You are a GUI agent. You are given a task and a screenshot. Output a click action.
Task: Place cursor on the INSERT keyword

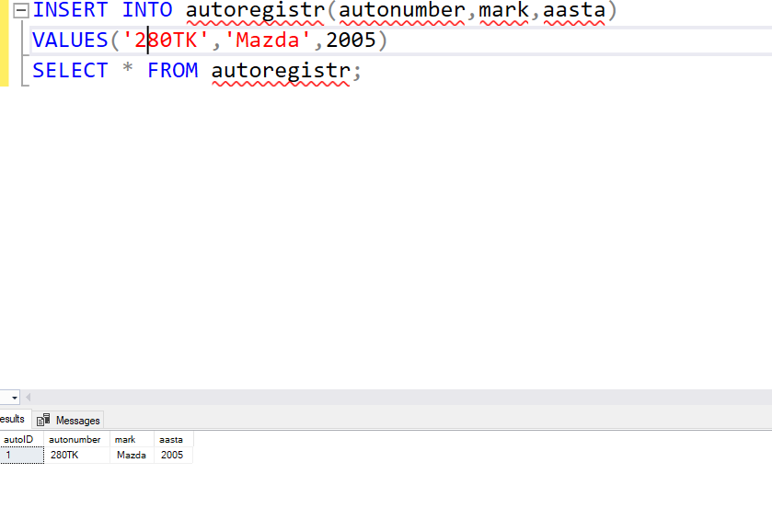coord(70,10)
